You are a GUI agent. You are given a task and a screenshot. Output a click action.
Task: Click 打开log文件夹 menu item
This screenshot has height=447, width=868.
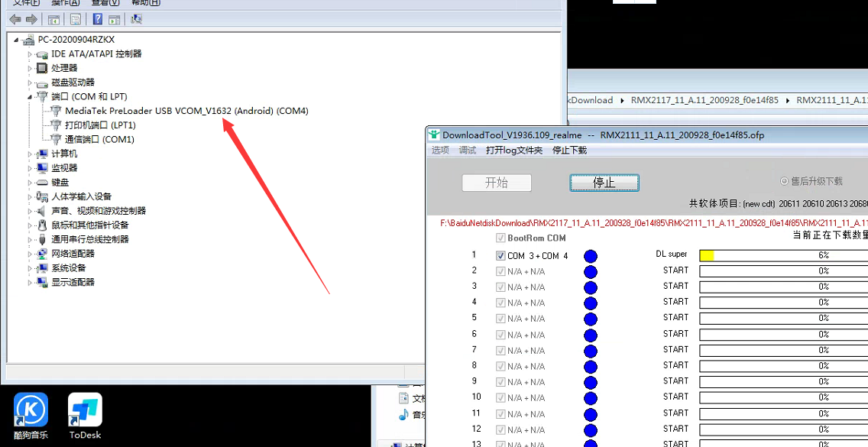(x=514, y=150)
